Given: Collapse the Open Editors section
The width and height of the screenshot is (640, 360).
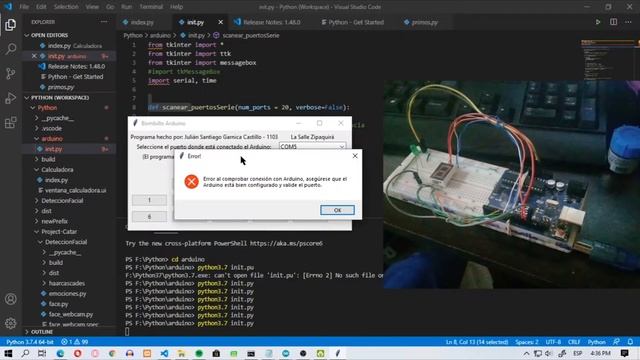Looking at the screenshot, I should coord(49,35).
